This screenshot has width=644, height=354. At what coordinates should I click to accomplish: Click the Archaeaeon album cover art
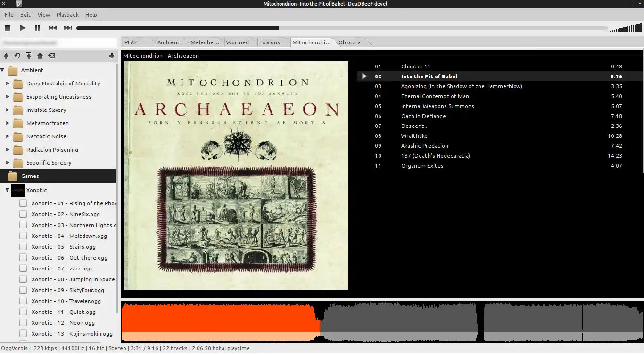(x=236, y=176)
